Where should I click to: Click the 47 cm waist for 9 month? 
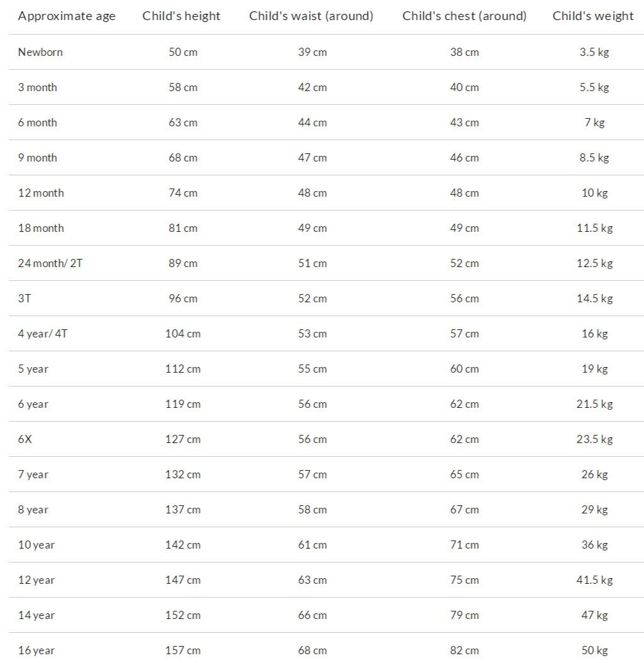[312, 157]
